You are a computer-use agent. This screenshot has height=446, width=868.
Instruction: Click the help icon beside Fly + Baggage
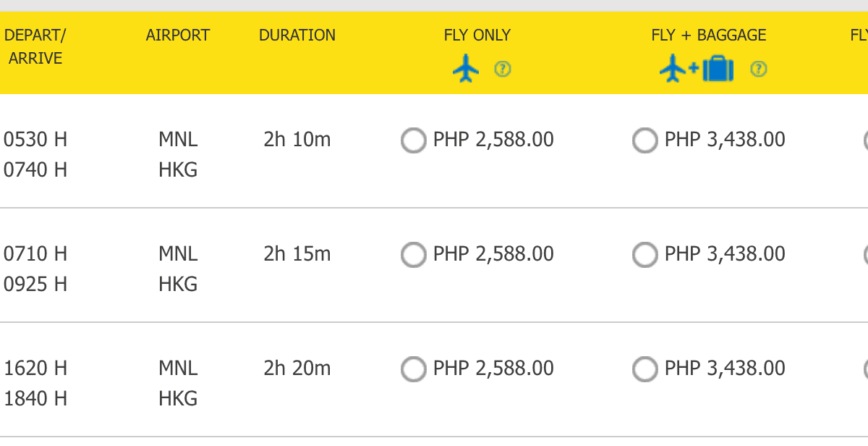point(758,70)
